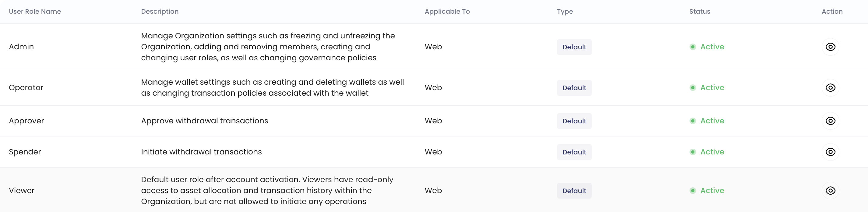Viewport: 868px width, 212px height.
Task: Click the Description column header
Action: [160, 12]
